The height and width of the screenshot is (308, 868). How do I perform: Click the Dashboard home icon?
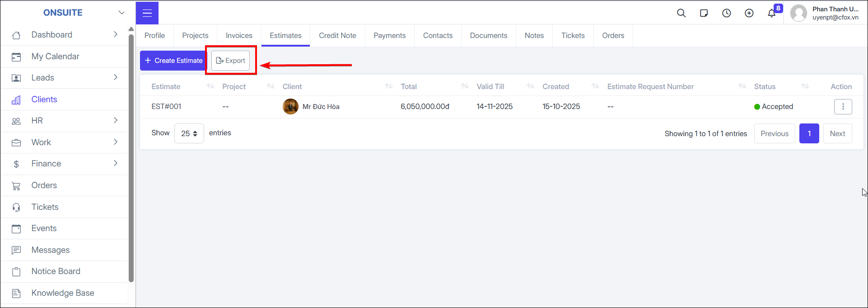click(x=16, y=35)
